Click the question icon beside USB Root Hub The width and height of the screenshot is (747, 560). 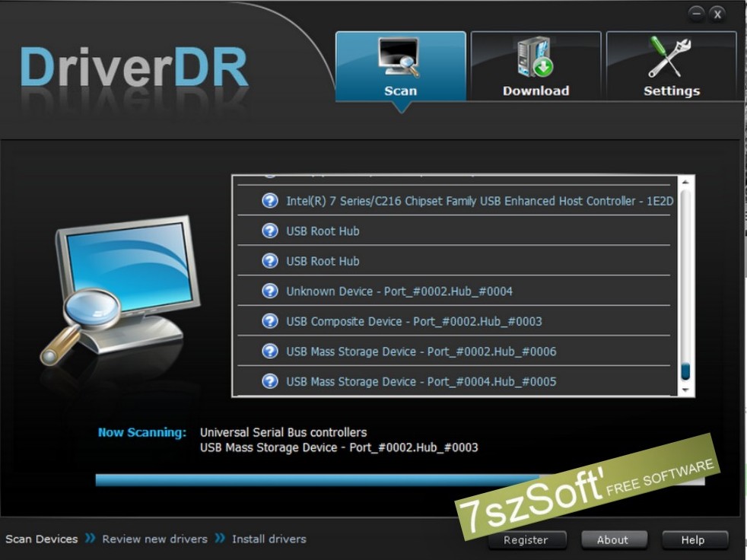(x=270, y=231)
